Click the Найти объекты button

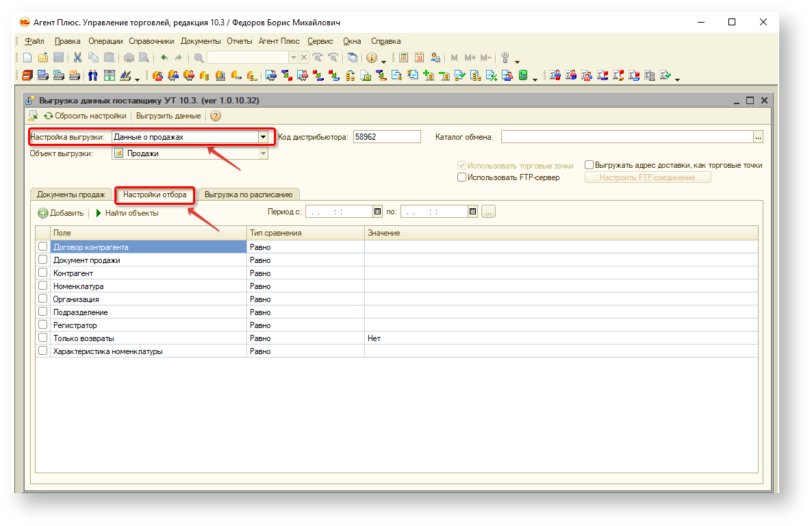[127, 213]
